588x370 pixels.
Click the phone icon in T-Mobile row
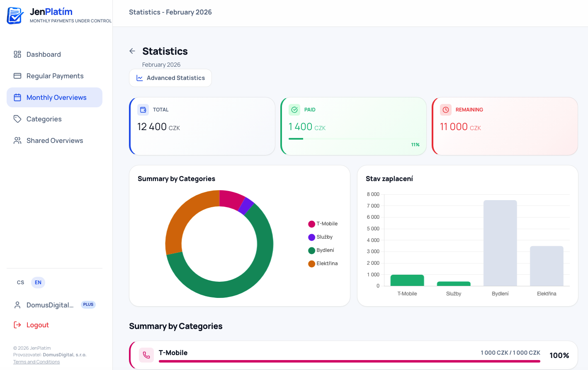[x=146, y=355]
